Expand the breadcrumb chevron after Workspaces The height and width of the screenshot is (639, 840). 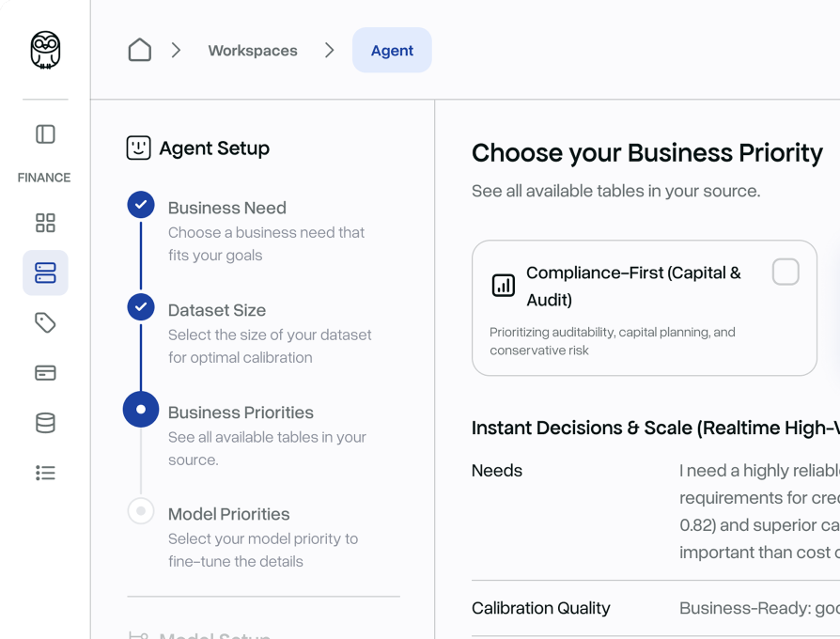pyautogui.click(x=330, y=50)
